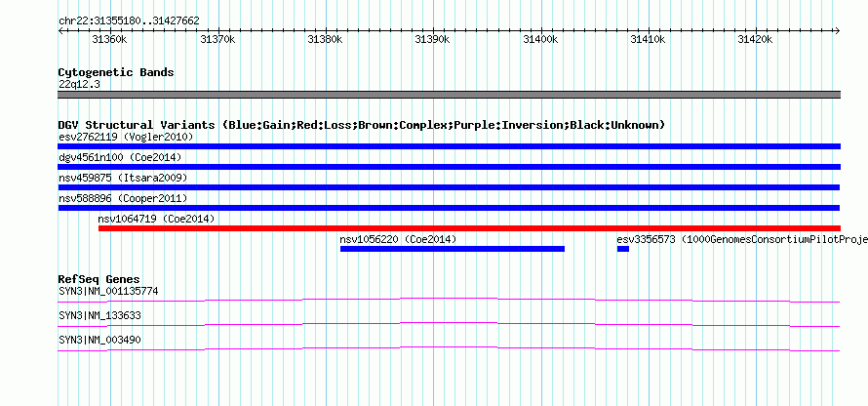Image resolution: width=868 pixels, height=406 pixels.
Task: Open the esv3356573 1000GenomesConsortium label
Action: [742, 239]
